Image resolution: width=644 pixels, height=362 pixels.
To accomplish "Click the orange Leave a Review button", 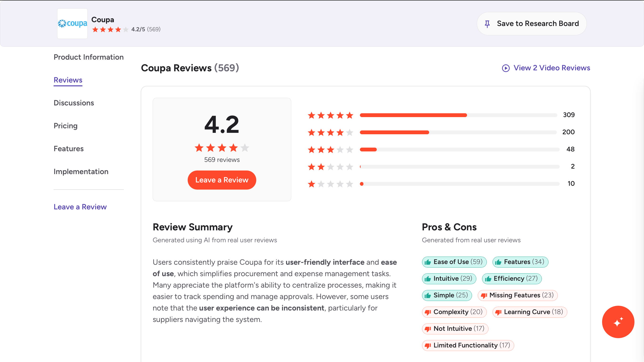I will (222, 180).
